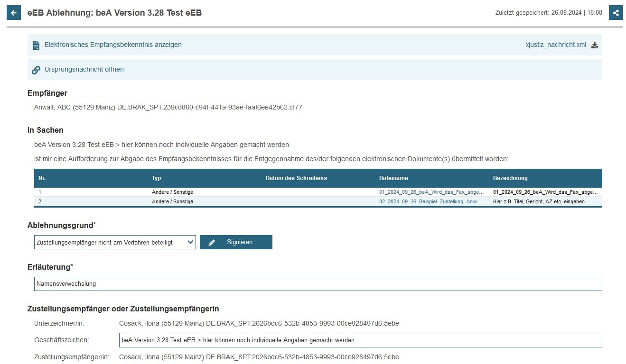Image resolution: width=626 pixels, height=364 pixels.
Task: Click the Unterzeichner/in value 'Cosack, Ilona'
Action: 139,324
